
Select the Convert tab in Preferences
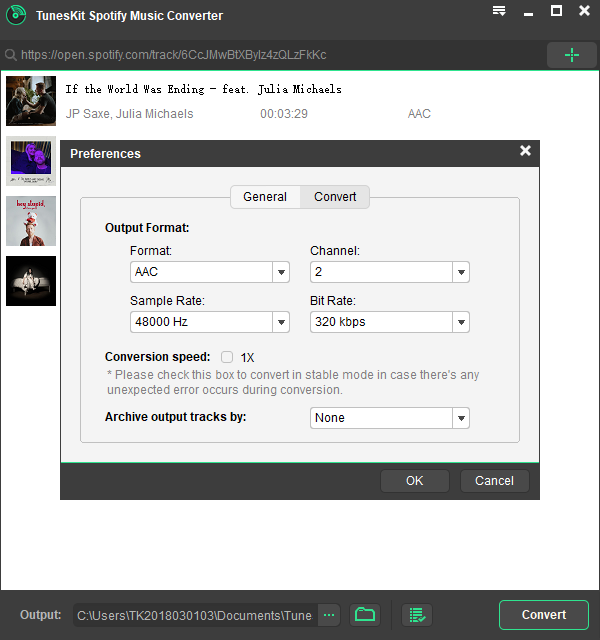pos(335,197)
